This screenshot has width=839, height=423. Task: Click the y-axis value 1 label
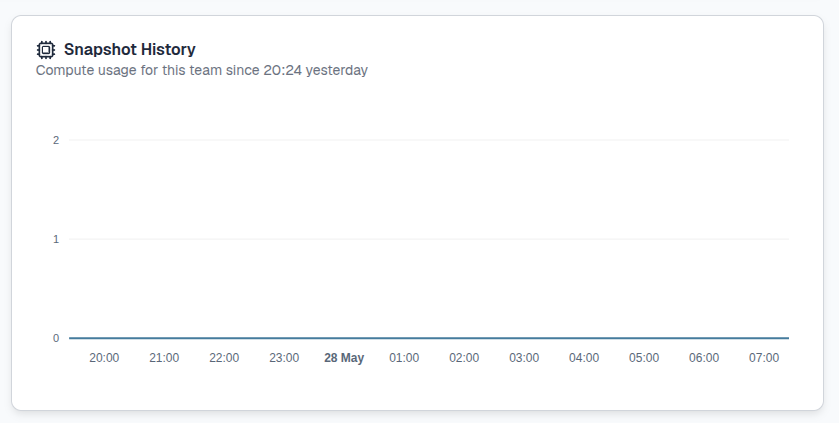[x=56, y=239]
